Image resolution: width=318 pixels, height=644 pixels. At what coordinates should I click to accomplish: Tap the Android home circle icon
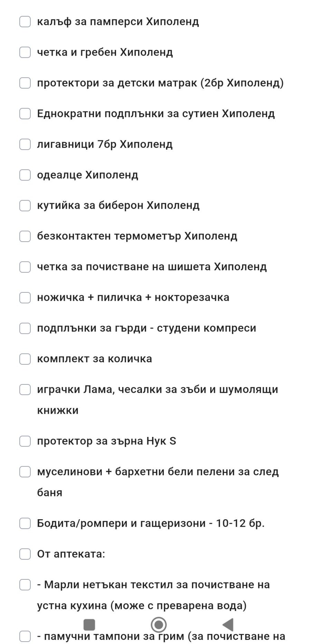(159, 625)
